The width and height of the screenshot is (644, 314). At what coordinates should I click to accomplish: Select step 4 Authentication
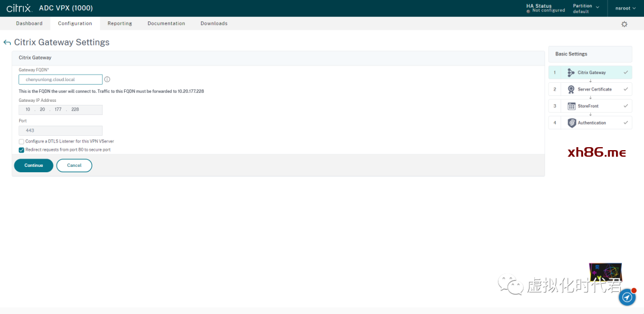pos(590,123)
